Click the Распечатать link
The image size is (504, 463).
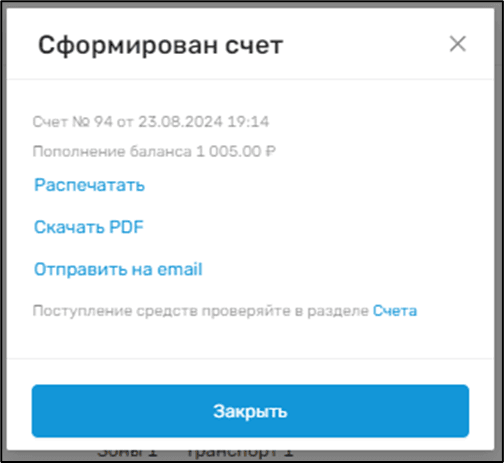[89, 185]
